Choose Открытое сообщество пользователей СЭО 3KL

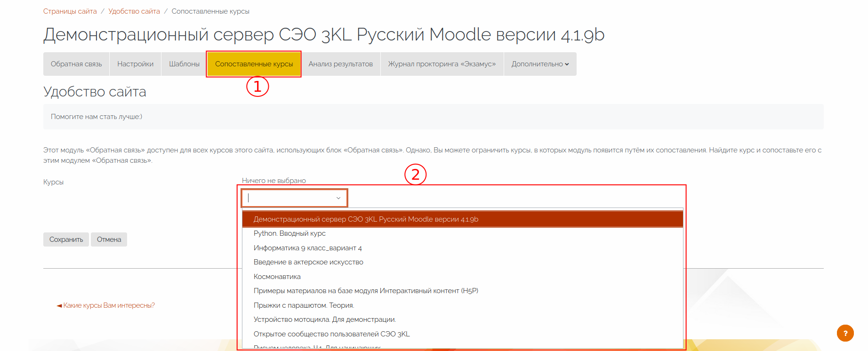pos(463,334)
